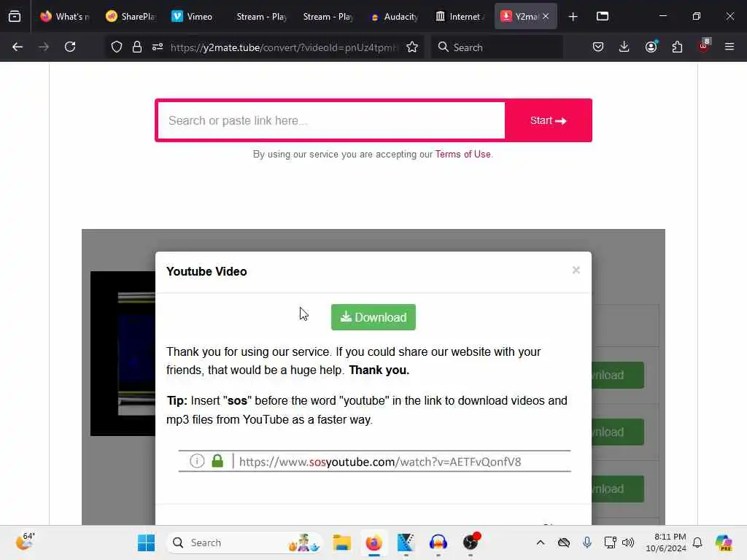This screenshot has width=747, height=560.
Task: Open Firefox from taskbar
Action: click(374, 542)
